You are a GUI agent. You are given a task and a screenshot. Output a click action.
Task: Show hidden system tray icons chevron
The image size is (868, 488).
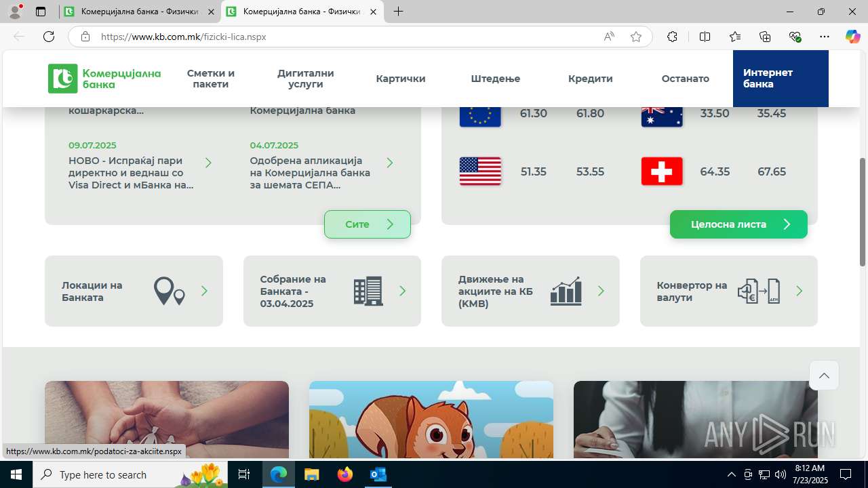coord(731,474)
